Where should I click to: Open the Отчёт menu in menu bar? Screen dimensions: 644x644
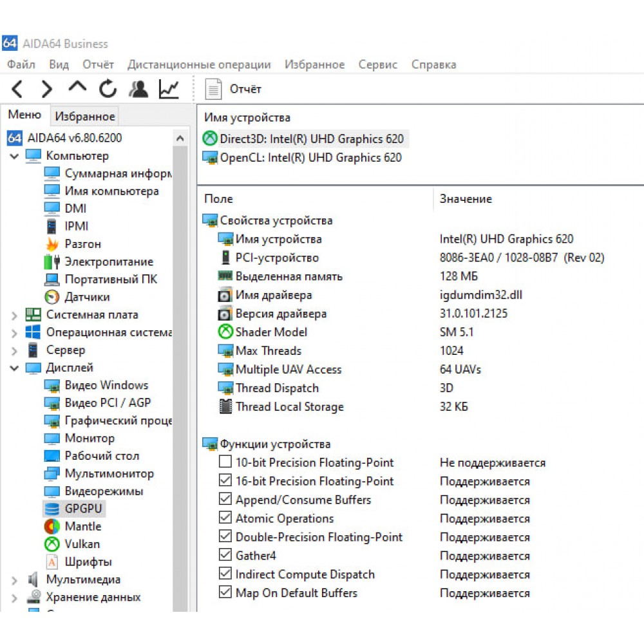[98, 64]
